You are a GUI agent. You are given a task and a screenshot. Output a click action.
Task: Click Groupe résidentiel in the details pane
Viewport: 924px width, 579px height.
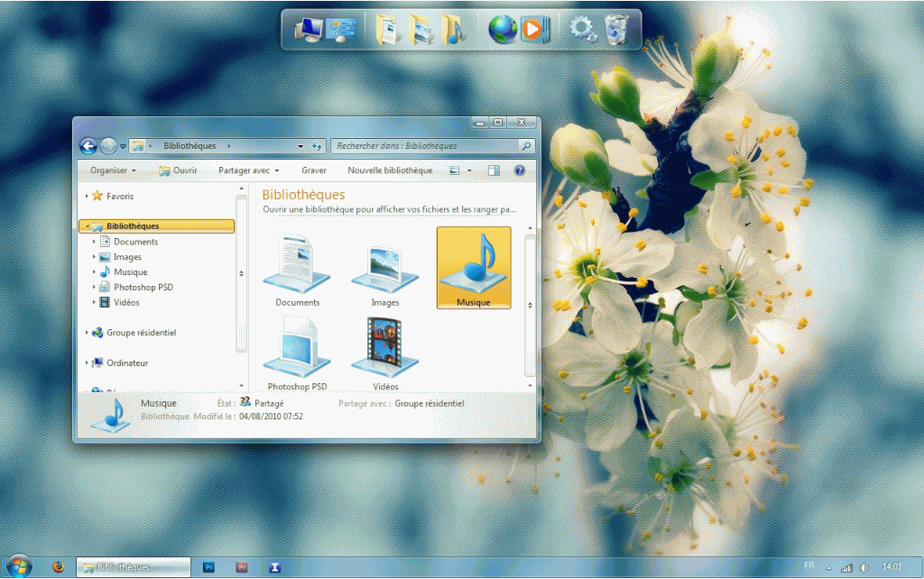(429, 403)
